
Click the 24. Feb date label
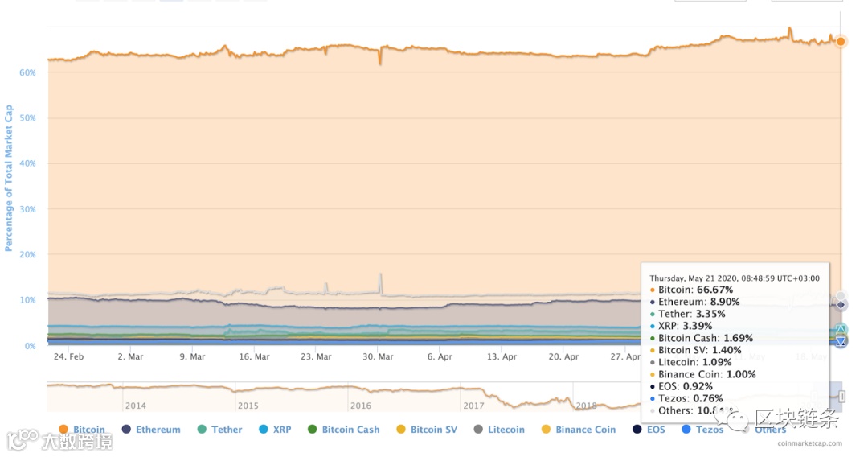click(68, 356)
